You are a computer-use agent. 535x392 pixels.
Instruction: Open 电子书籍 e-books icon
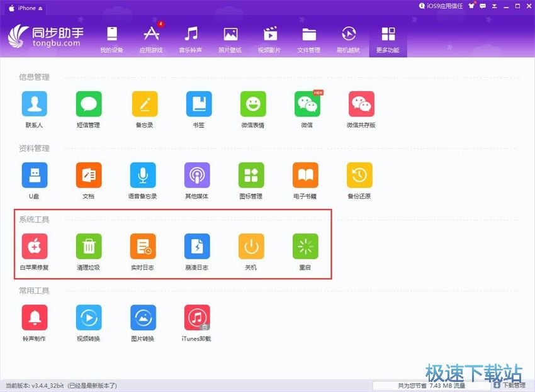click(305, 175)
